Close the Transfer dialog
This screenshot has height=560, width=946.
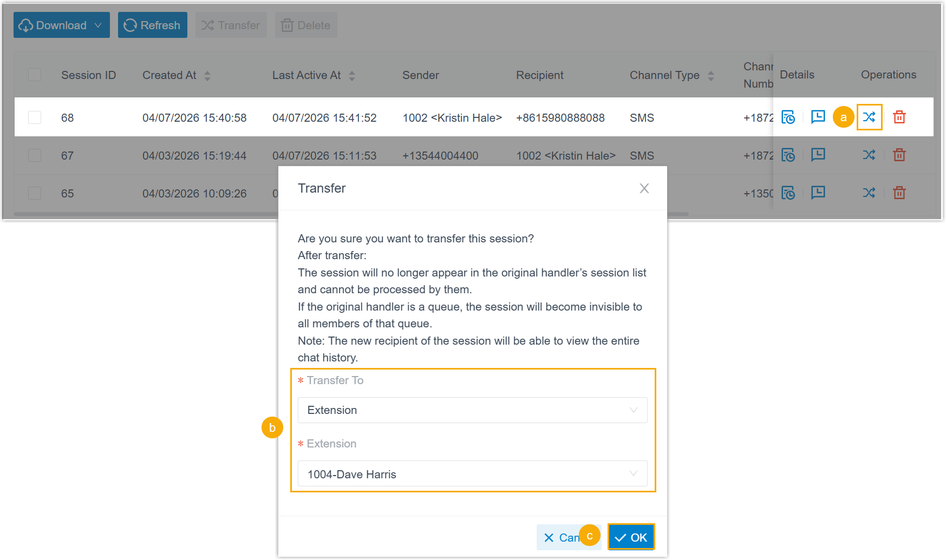[x=644, y=188]
